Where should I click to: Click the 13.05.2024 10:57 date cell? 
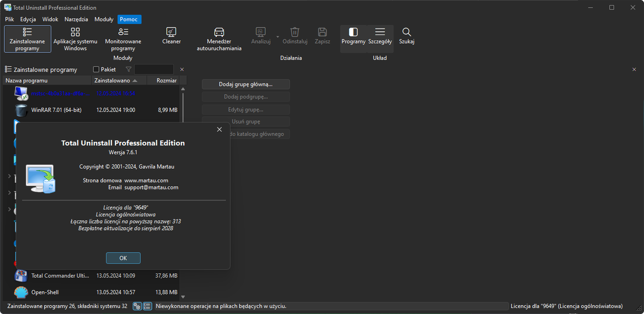click(x=116, y=292)
